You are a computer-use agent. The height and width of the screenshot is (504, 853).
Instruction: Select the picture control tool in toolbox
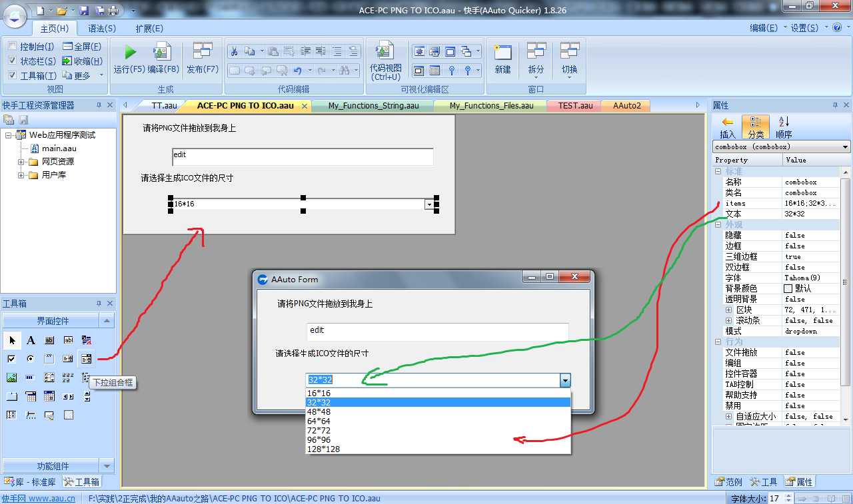tap(12, 378)
